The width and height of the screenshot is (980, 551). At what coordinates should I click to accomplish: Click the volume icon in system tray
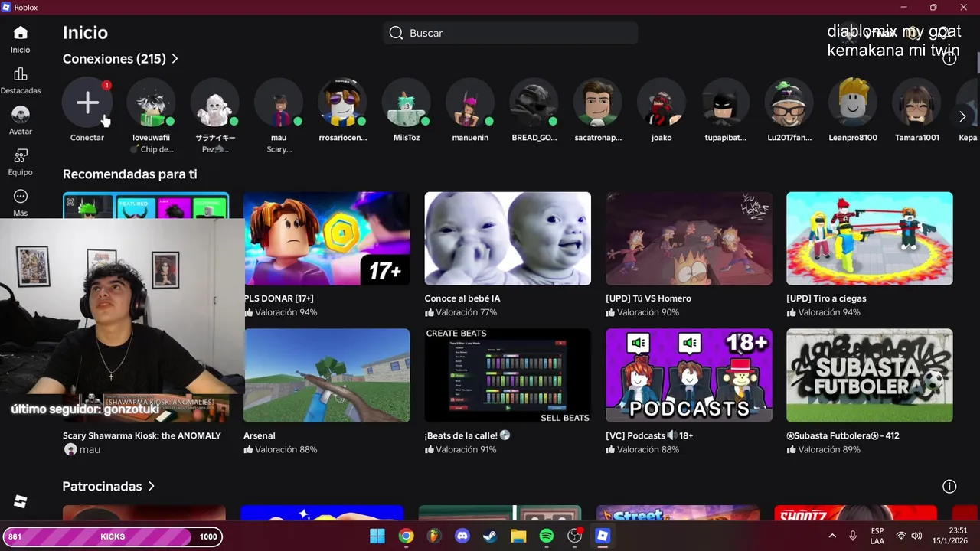pos(916,536)
